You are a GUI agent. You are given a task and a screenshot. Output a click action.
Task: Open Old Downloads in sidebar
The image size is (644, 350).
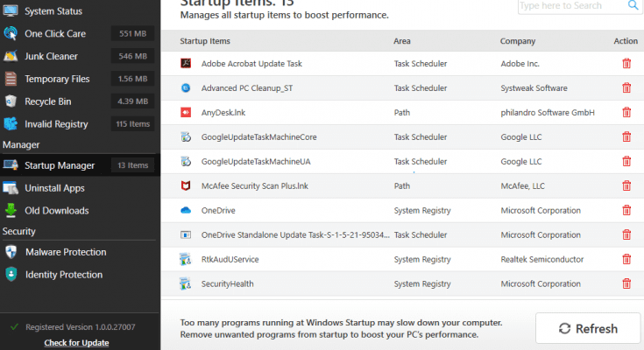pos(56,211)
